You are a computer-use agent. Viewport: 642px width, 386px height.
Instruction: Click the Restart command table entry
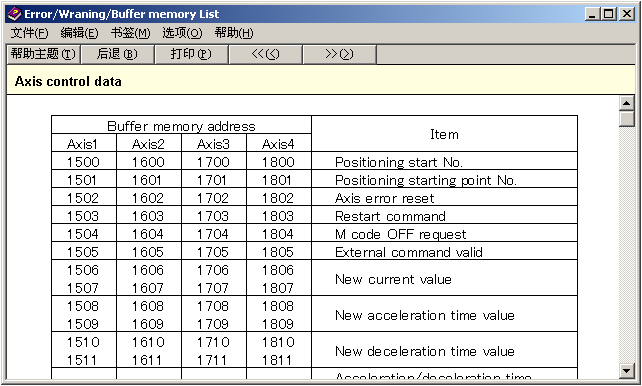pos(390,216)
